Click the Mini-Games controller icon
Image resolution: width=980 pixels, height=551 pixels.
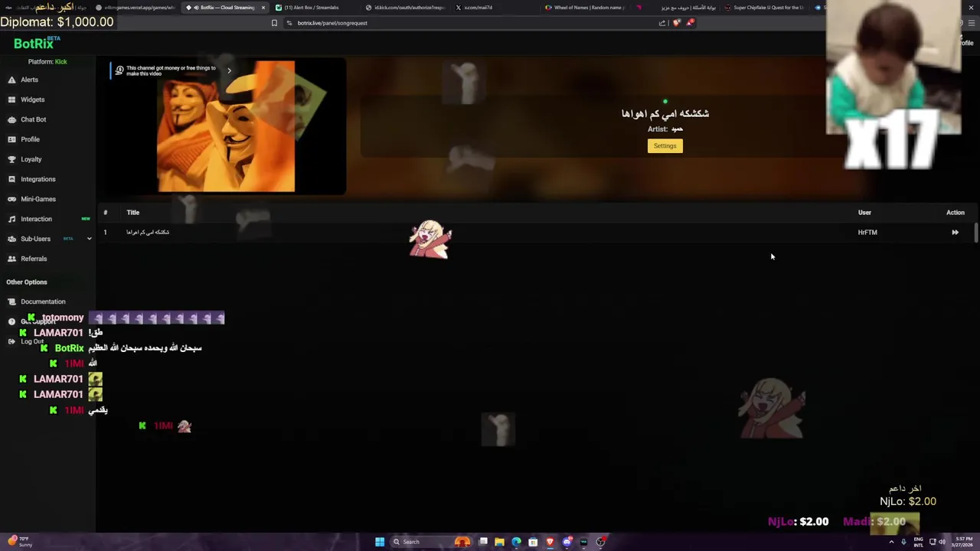pyautogui.click(x=11, y=199)
